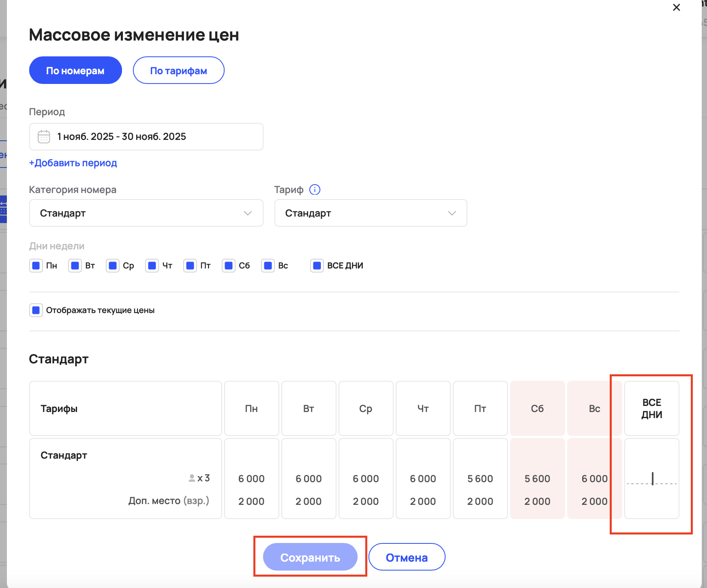Click the info icon next to Тариф
The width and height of the screenshot is (707, 588).
point(315,190)
